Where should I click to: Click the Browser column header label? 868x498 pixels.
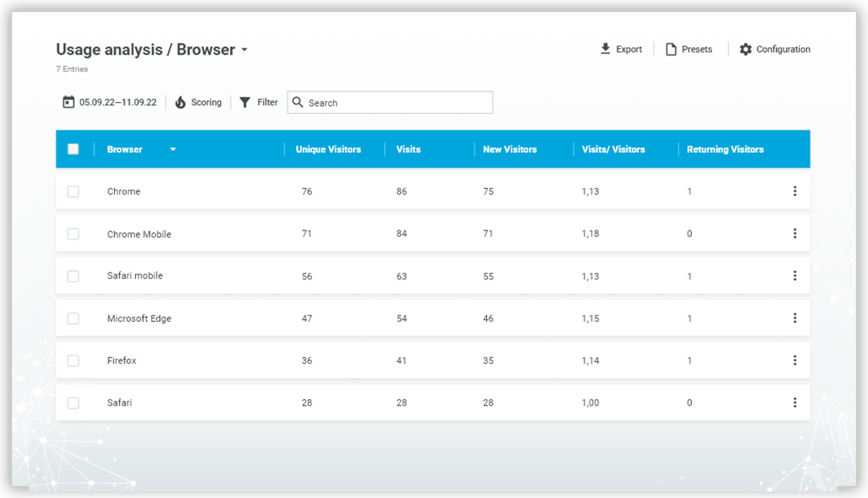tap(125, 149)
